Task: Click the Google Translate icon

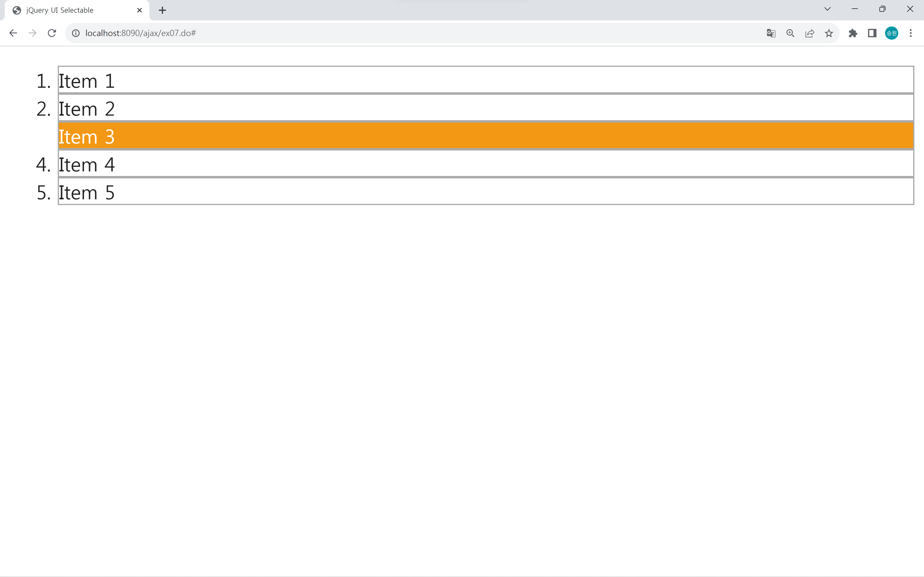Action: 770,33
